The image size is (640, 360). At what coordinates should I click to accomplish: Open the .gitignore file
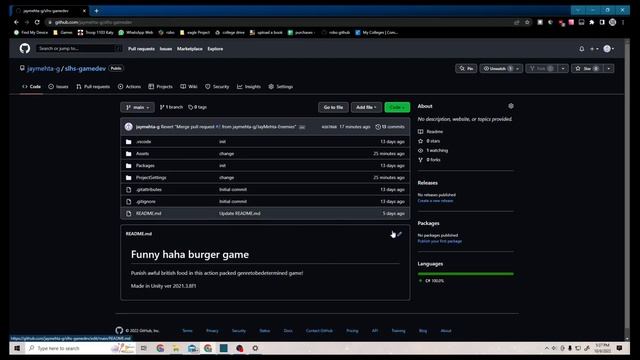pos(146,202)
